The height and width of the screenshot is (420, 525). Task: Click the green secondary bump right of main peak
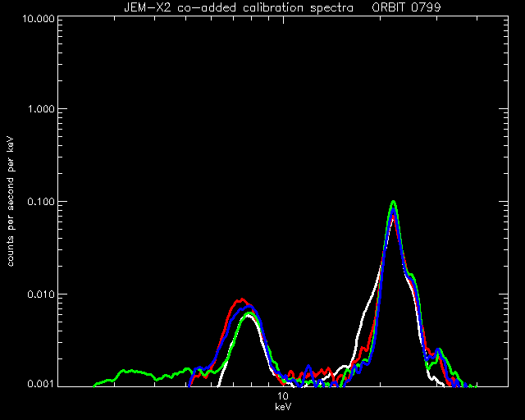[x=440, y=349]
